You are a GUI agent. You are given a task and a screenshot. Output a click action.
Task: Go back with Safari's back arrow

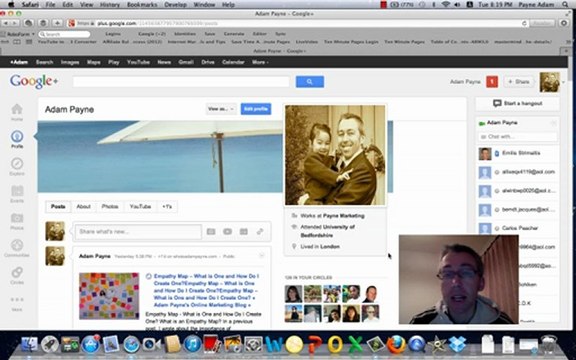click(6, 23)
